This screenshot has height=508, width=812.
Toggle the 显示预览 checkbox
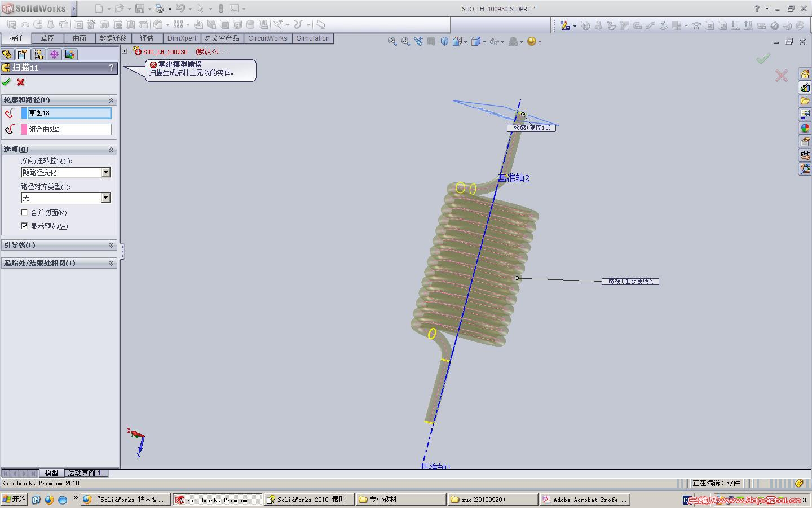click(24, 226)
